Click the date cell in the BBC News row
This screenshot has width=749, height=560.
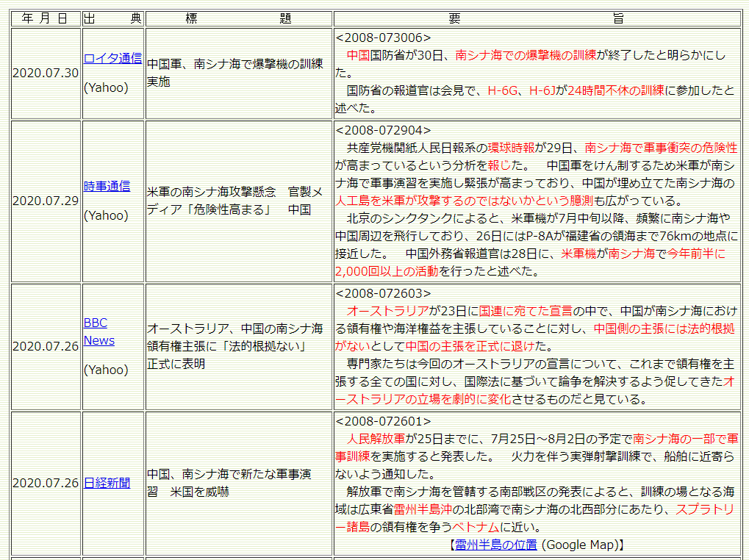(46, 346)
